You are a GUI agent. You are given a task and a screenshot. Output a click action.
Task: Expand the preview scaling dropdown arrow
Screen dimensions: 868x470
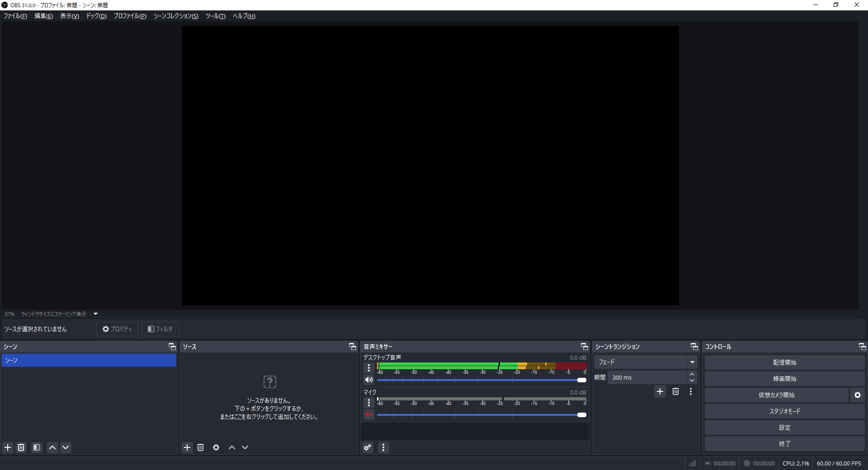(x=95, y=314)
